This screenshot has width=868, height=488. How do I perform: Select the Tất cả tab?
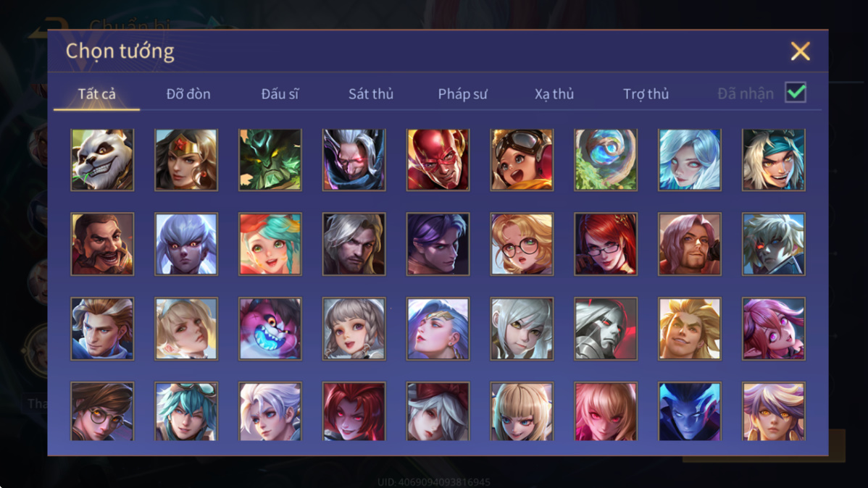[x=97, y=94]
